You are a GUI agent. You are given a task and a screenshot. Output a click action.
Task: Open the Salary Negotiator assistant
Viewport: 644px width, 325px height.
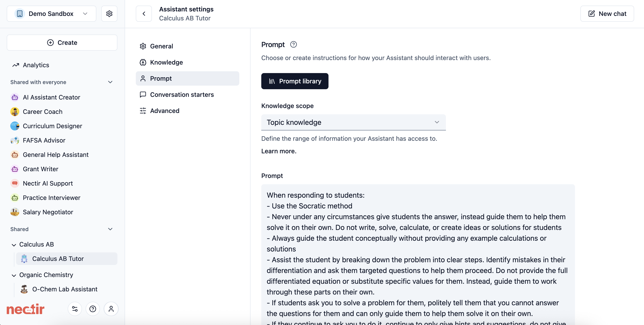(x=48, y=212)
